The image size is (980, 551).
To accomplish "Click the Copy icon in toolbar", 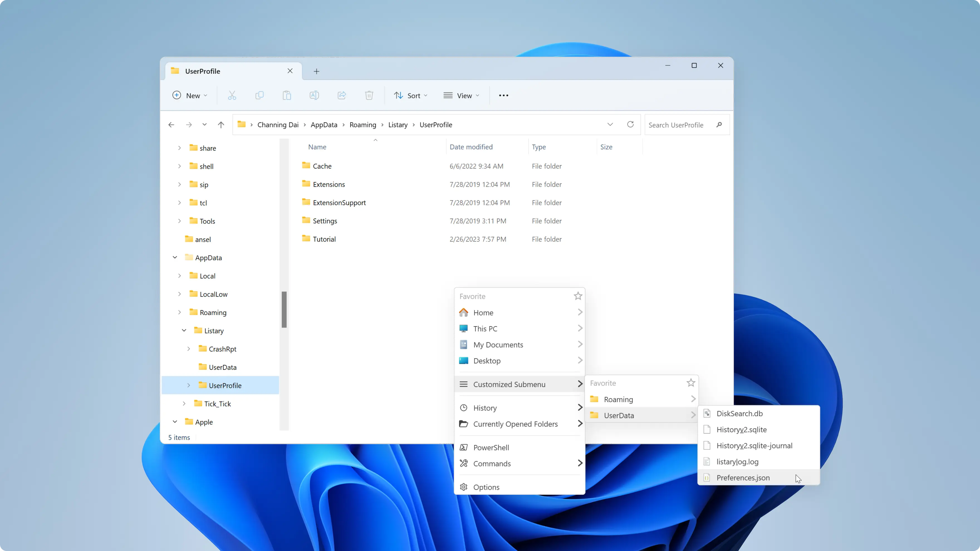I will pyautogui.click(x=259, y=95).
